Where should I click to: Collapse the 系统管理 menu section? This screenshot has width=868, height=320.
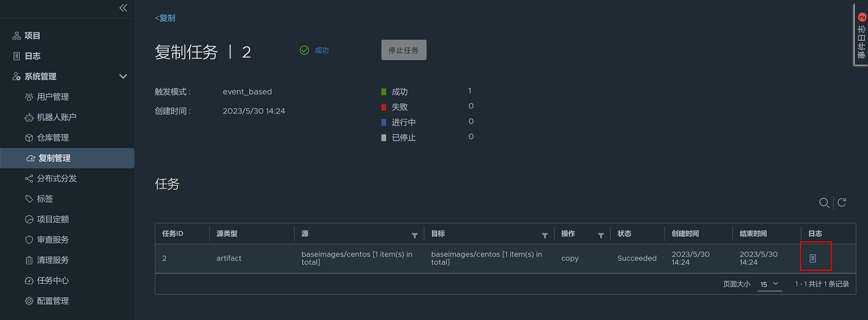123,76
